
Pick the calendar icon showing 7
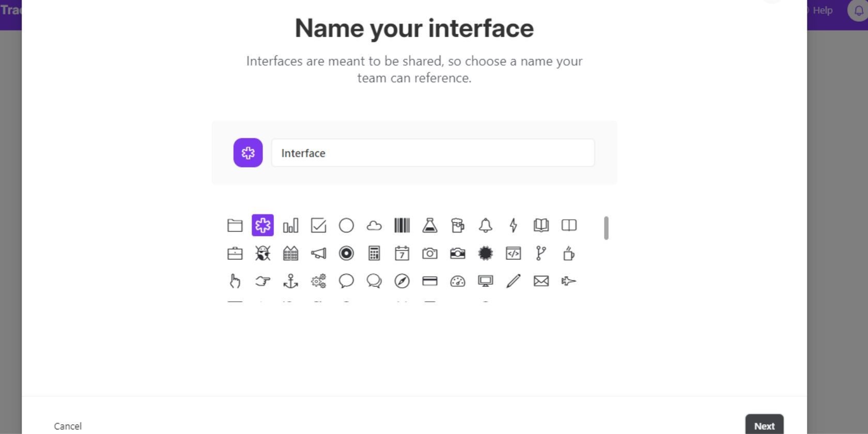[402, 253]
